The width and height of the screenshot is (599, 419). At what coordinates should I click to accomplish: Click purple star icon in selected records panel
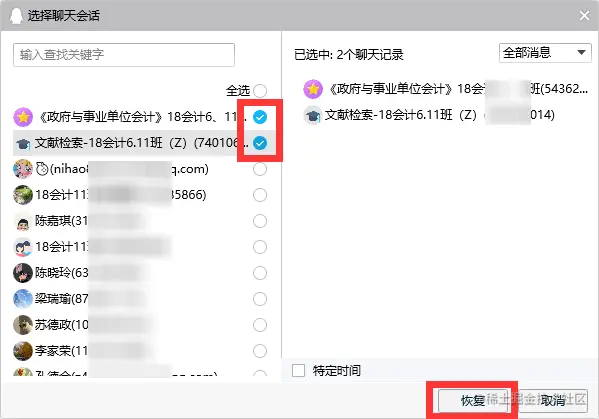pyautogui.click(x=313, y=89)
